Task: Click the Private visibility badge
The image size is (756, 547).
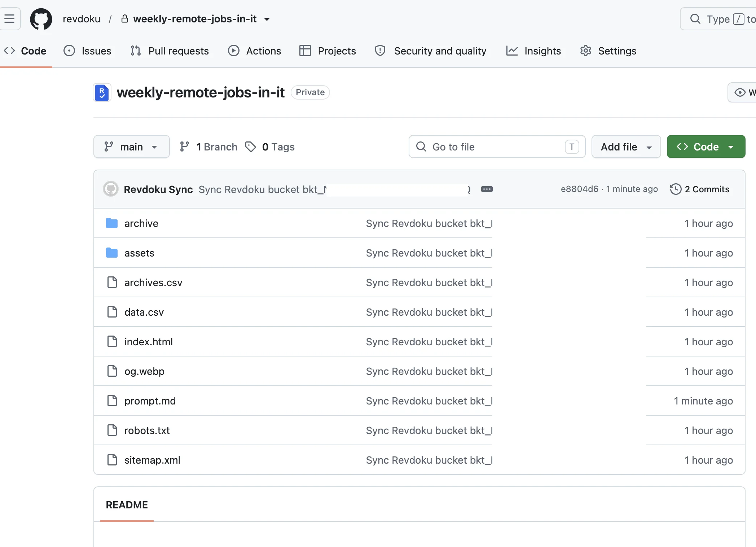Action: (310, 92)
